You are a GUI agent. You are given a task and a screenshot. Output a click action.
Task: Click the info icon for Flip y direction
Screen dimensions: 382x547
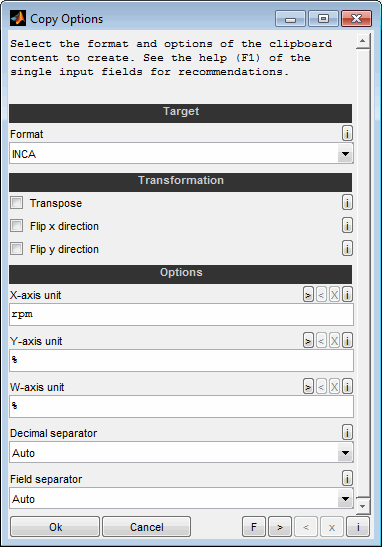tap(347, 248)
